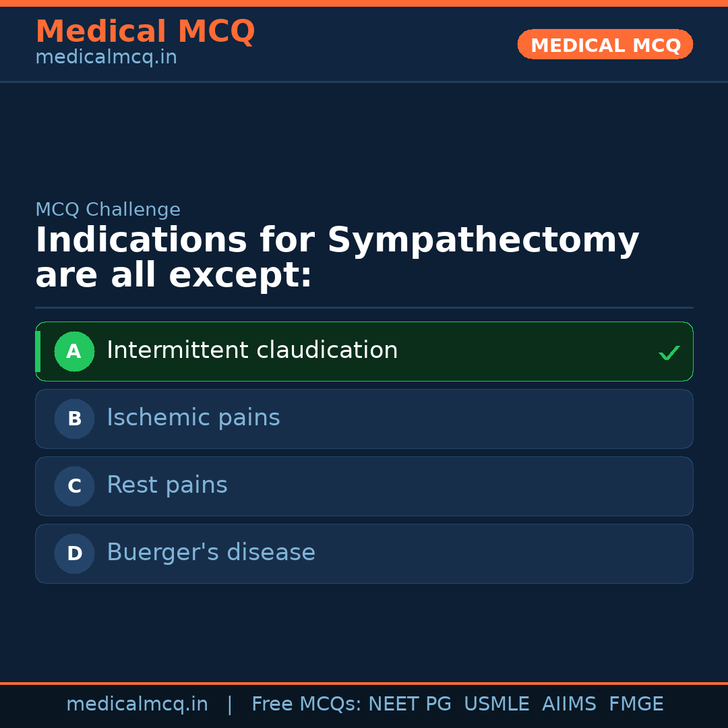Select the Buerger's disease answer
Screen dimensions: 728x728
(211, 553)
